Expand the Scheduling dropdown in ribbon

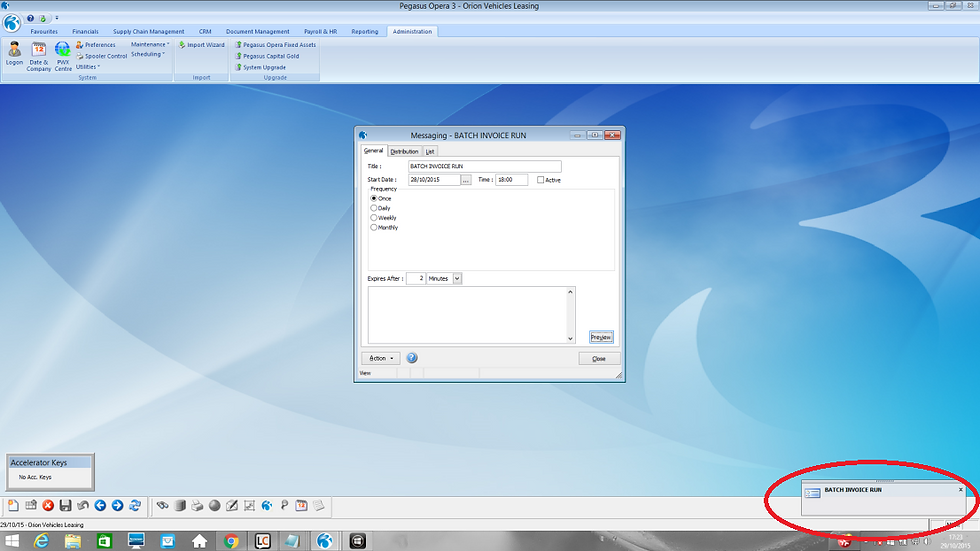pos(148,54)
